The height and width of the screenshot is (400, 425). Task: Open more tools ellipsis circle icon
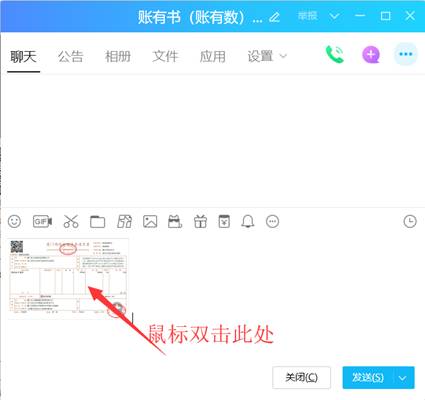coord(273,221)
